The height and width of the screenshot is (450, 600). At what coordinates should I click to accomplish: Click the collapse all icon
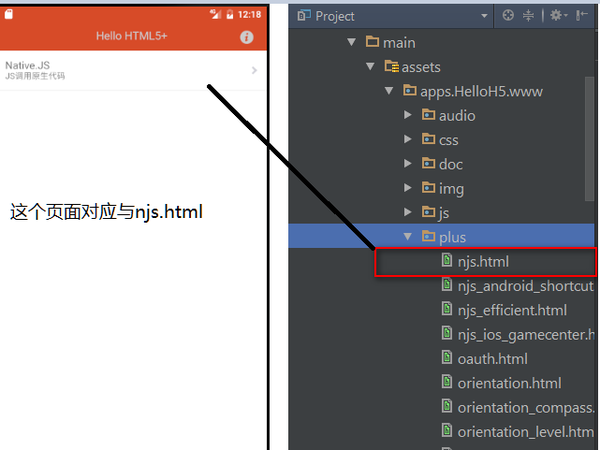coord(528,16)
